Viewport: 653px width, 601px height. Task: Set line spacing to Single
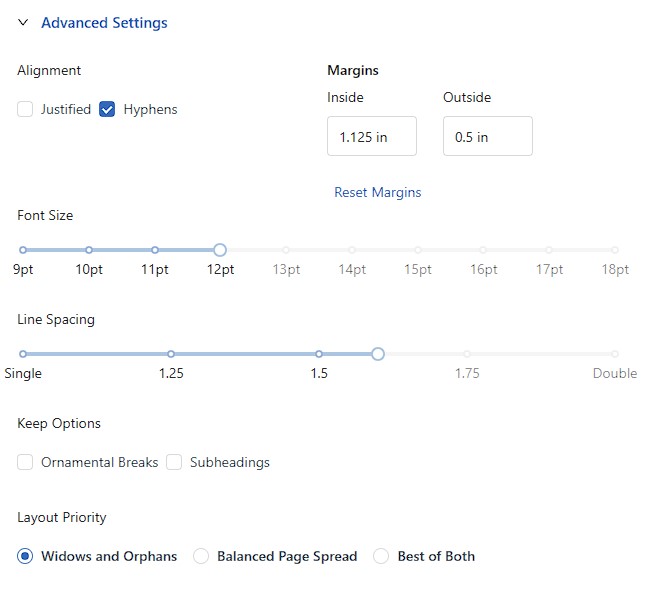coord(23,354)
